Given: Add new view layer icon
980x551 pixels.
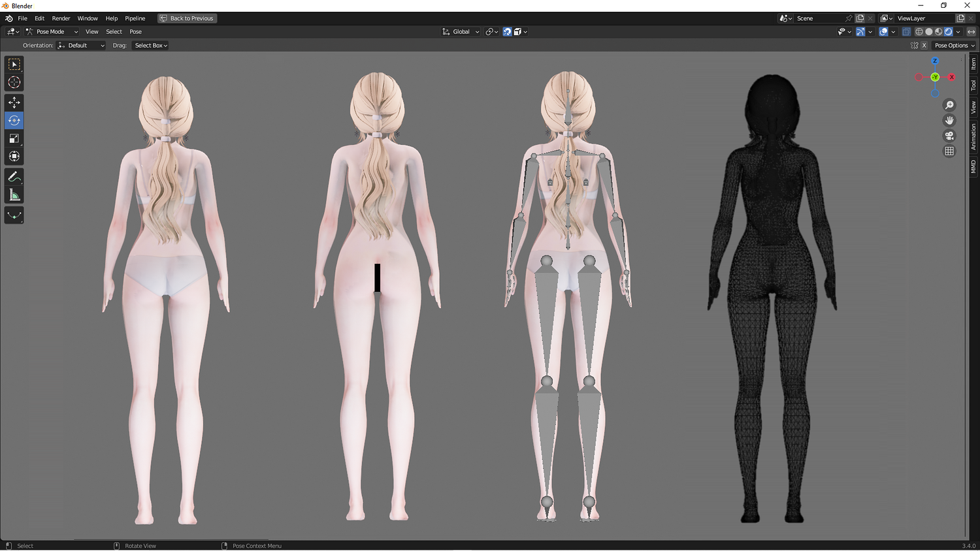Looking at the screenshot, I should pos(960,18).
